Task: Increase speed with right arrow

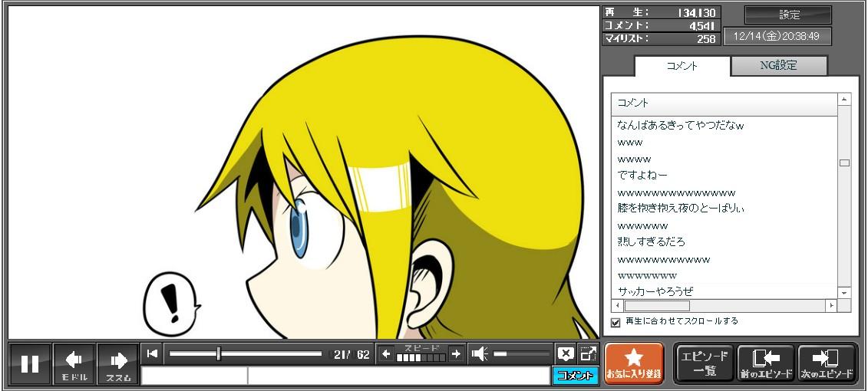Action: point(456,353)
